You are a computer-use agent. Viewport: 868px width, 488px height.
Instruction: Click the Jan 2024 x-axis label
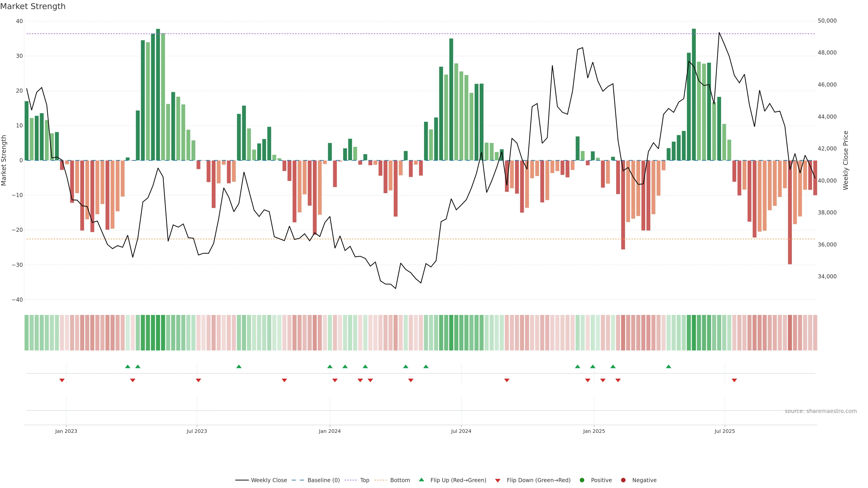coord(330,431)
